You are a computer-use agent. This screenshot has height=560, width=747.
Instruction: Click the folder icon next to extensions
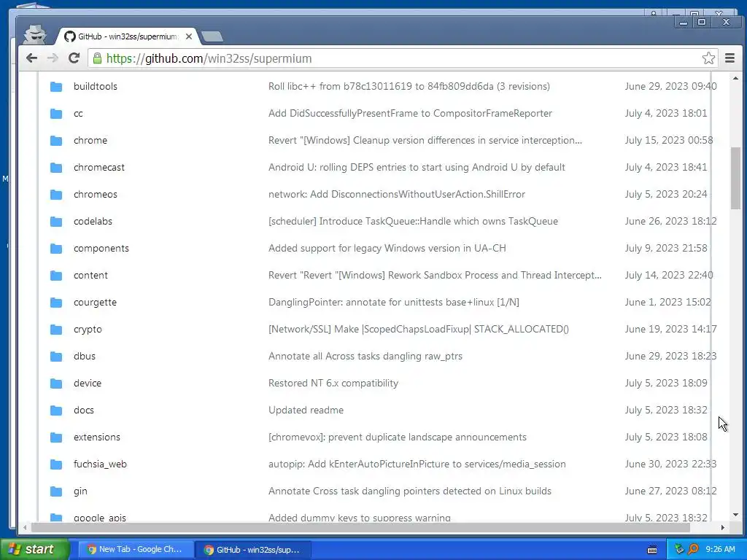coord(56,437)
